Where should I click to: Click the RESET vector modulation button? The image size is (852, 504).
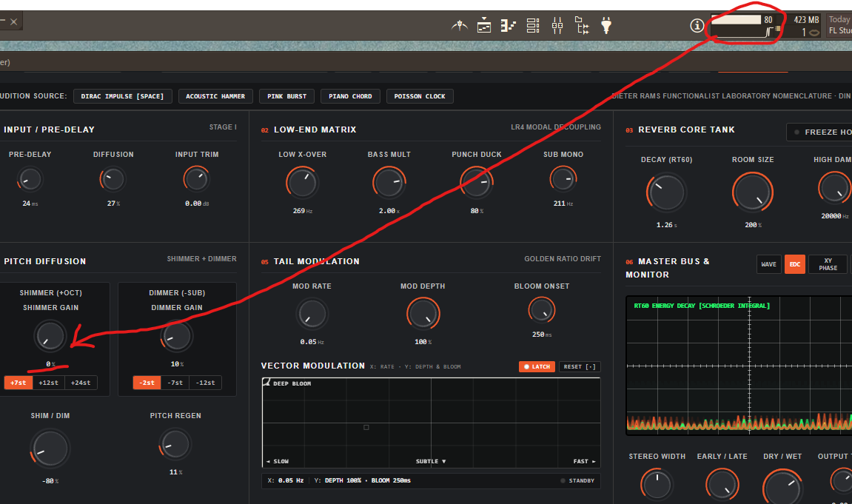click(x=580, y=366)
